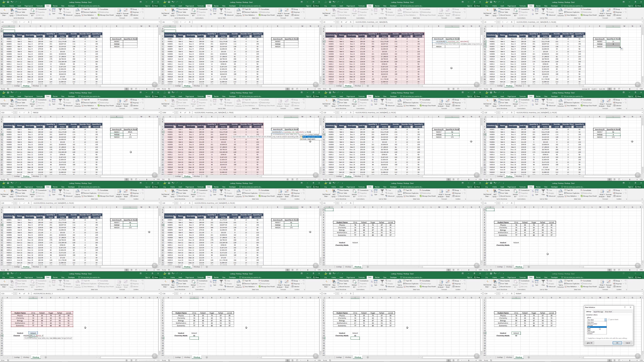Image resolution: width=644 pixels, height=362 pixels.
Task: Click Manage Data Model icon in the #N/A window
Action: click(x=99, y=106)
